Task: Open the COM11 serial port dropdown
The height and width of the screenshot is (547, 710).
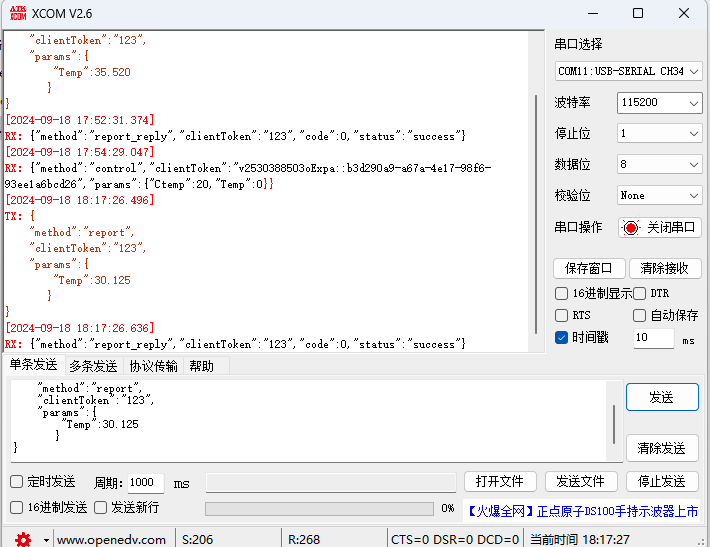Action: point(628,71)
